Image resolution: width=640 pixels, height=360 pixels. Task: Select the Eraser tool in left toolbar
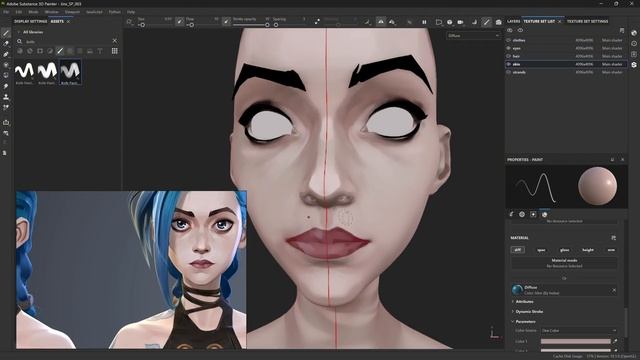(6, 44)
